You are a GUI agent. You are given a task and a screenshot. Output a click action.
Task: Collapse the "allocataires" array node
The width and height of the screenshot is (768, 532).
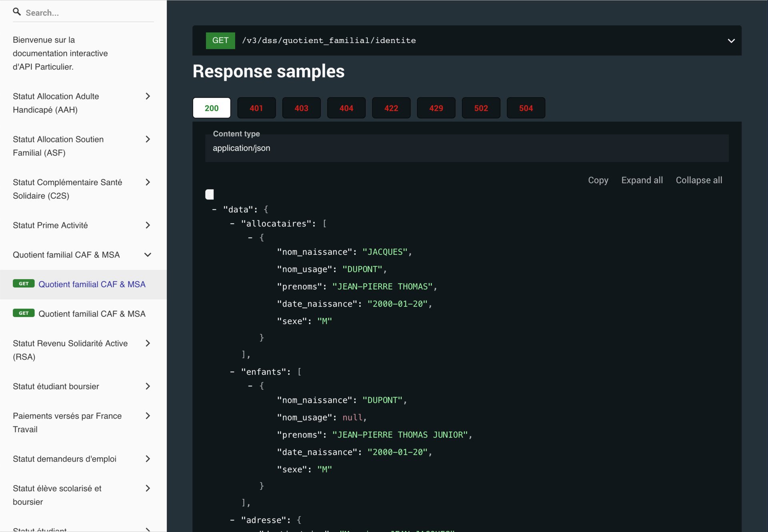[232, 224]
